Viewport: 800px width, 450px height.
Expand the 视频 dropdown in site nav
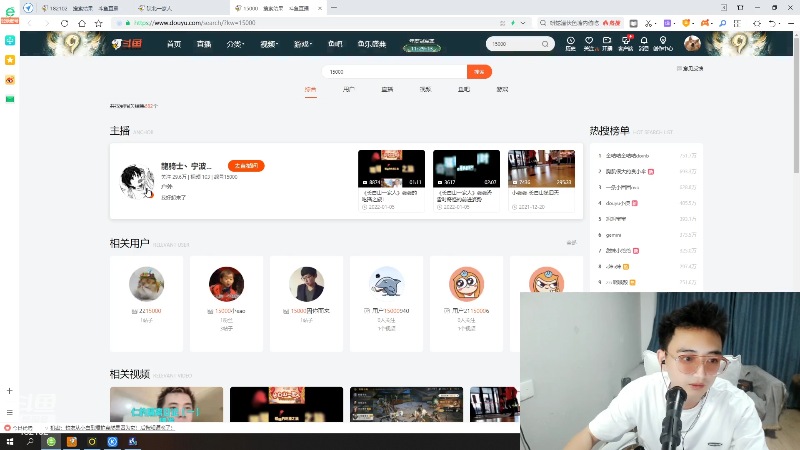tap(269, 44)
